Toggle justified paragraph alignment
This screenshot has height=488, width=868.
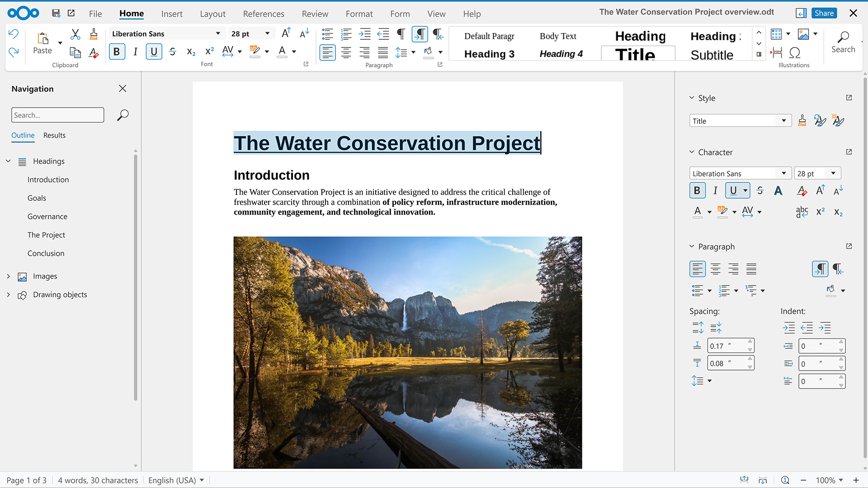pos(382,52)
